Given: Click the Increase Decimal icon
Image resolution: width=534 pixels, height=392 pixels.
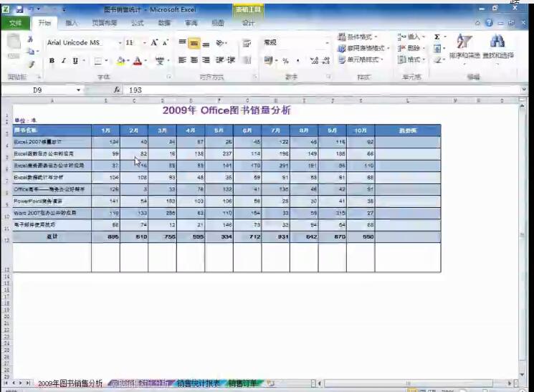Looking at the screenshot, I should (x=314, y=61).
